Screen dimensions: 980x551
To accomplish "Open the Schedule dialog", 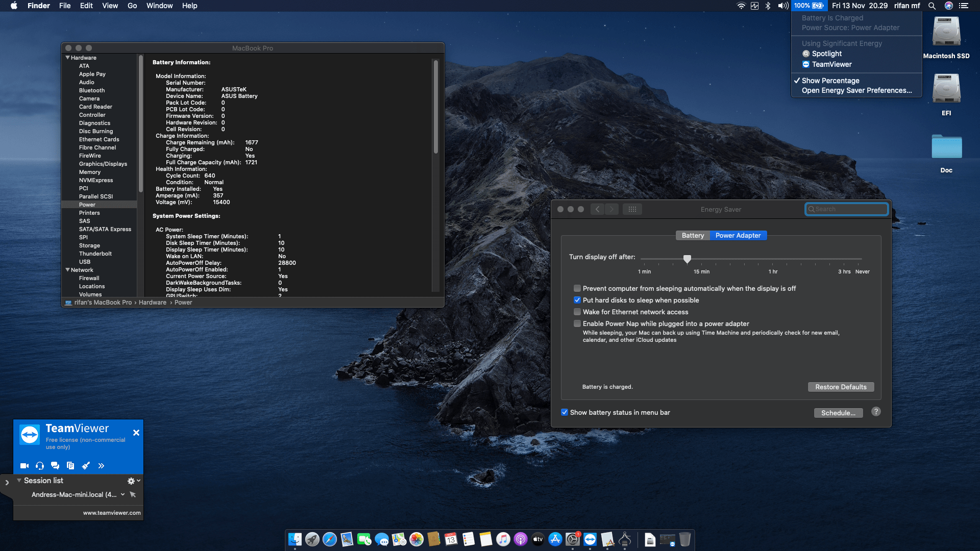I will pyautogui.click(x=839, y=412).
